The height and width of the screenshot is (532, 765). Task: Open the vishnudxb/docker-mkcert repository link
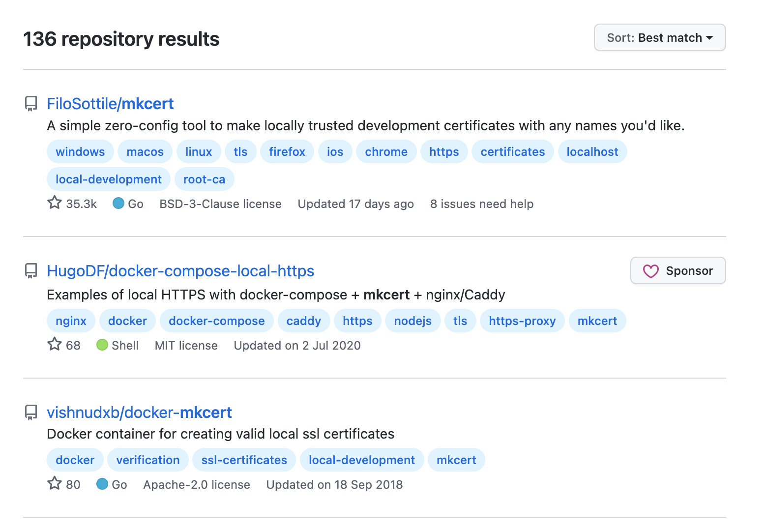pyautogui.click(x=139, y=413)
